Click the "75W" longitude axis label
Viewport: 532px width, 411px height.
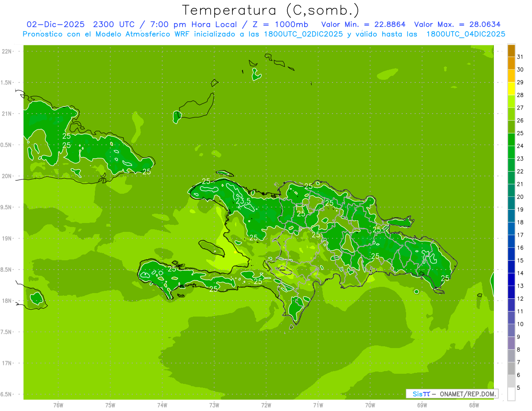pos(110,405)
